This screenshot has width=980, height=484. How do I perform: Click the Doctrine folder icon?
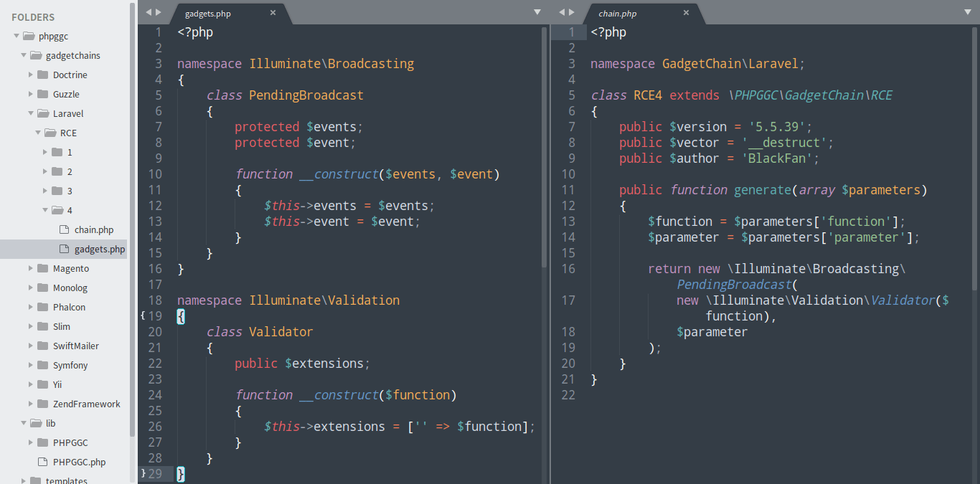pos(42,75)
